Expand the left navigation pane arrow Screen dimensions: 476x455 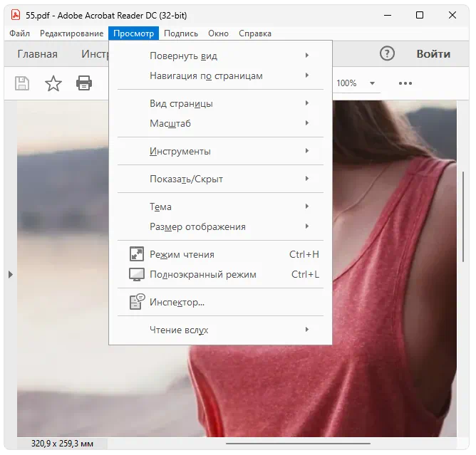click(10, 274)
